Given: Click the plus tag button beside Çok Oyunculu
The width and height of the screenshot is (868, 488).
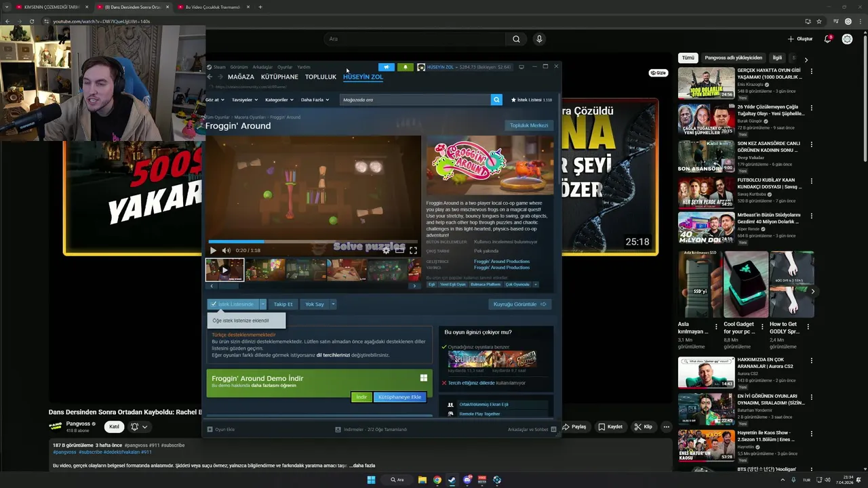Looking at the screenshot, I should [535, 285].
